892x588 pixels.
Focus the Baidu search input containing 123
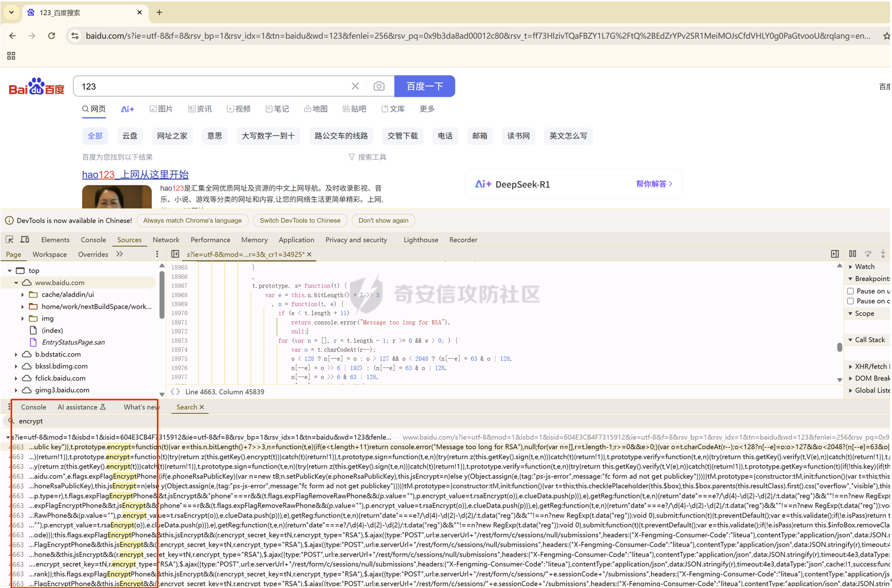tap(212, 86)
